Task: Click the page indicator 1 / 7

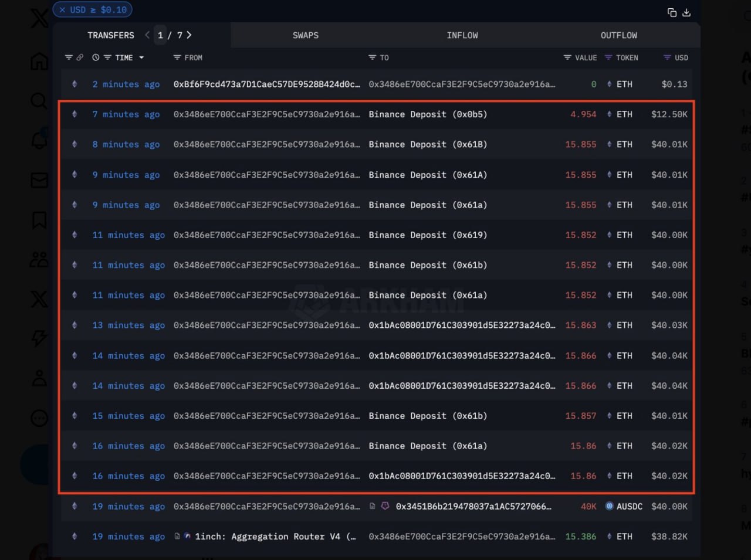Action: tap(170, 35)
